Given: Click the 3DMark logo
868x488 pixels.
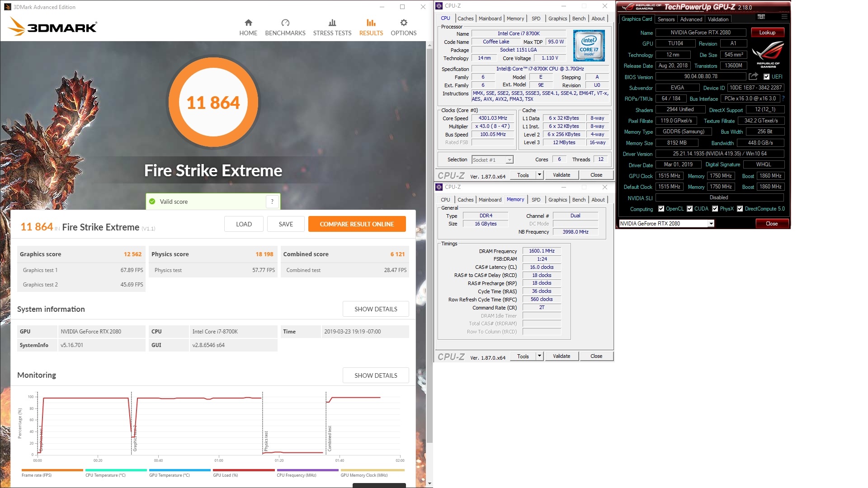Looking at the screenshot, I should tap(52, 27).
